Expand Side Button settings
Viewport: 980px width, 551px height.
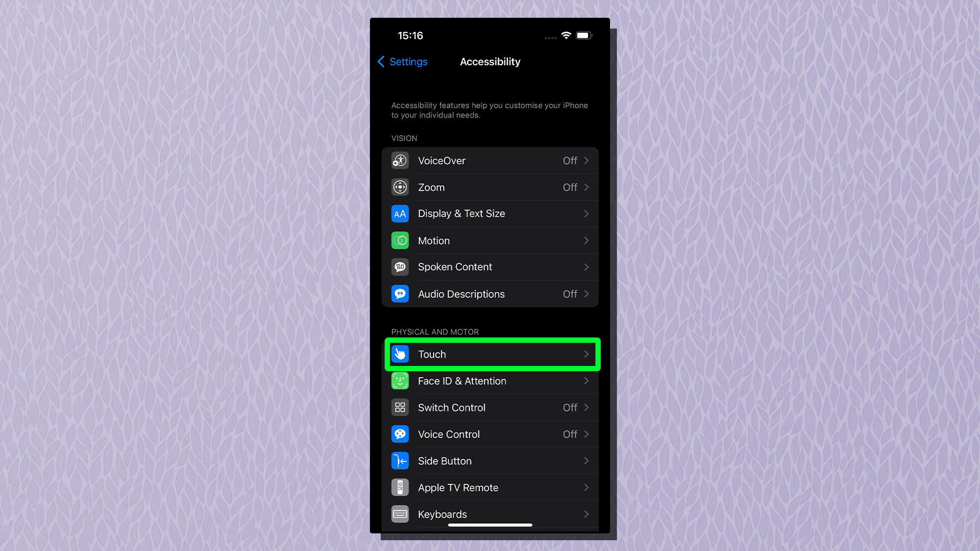tap(490, 461)
